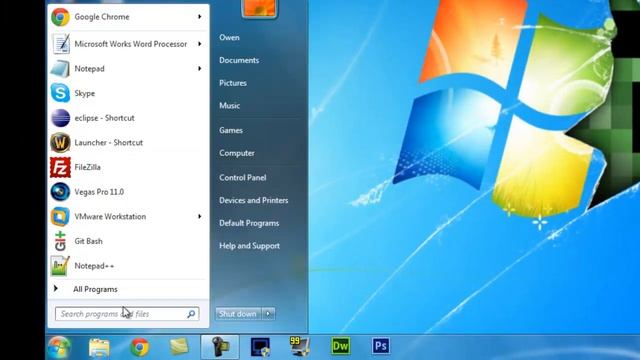This screenshot has width=640, height=360.
Task: Open Vegas Pro 11.0 icon
Action: coord(60,192)
